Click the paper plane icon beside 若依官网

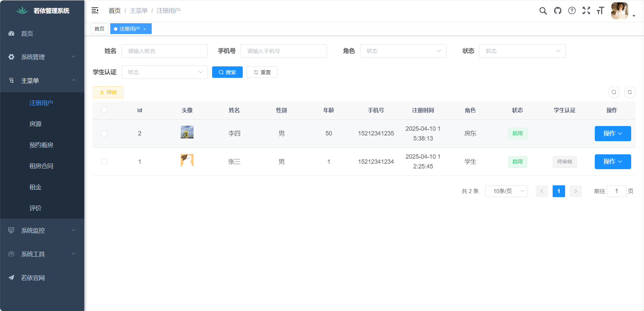point(11,277)
